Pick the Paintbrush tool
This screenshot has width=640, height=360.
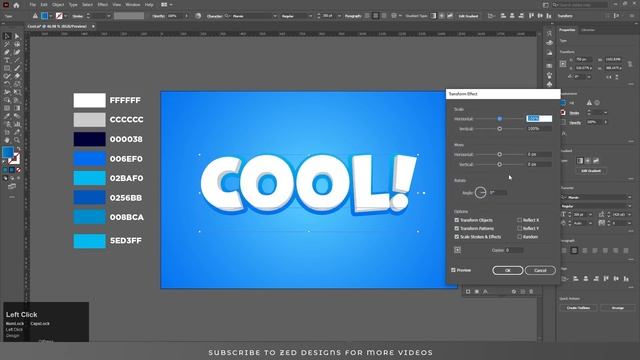tap(17, 68)
